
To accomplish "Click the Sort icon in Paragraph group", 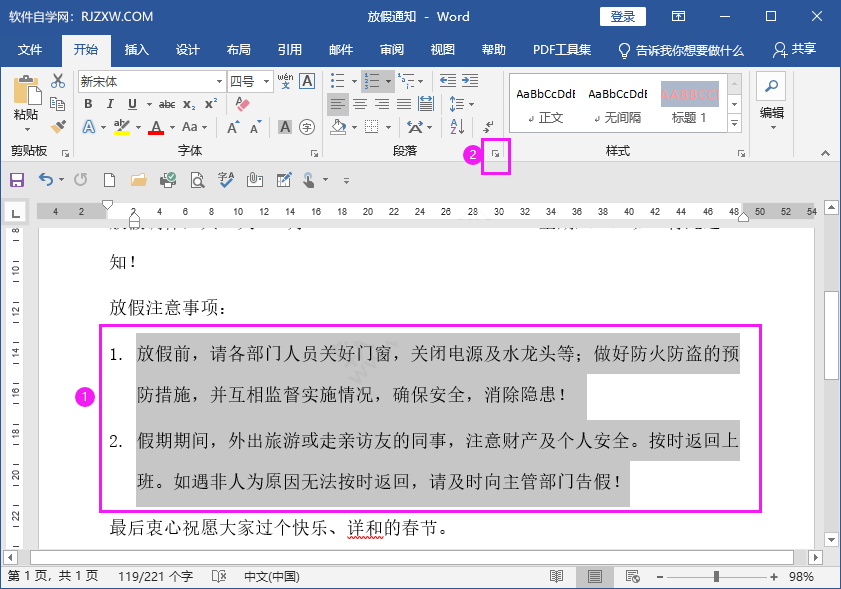I will 456,126.
